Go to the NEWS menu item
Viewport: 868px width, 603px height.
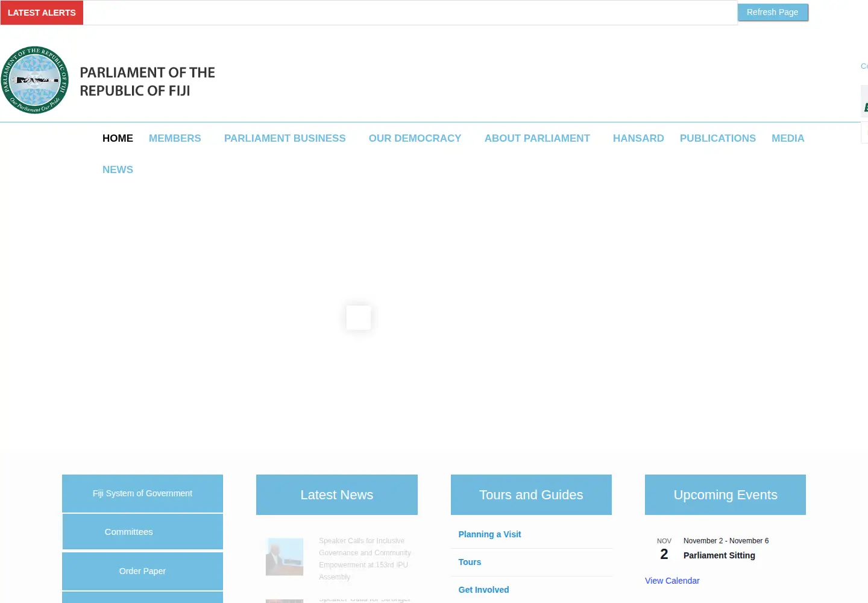pyautogui.click(x=118, y=169)
